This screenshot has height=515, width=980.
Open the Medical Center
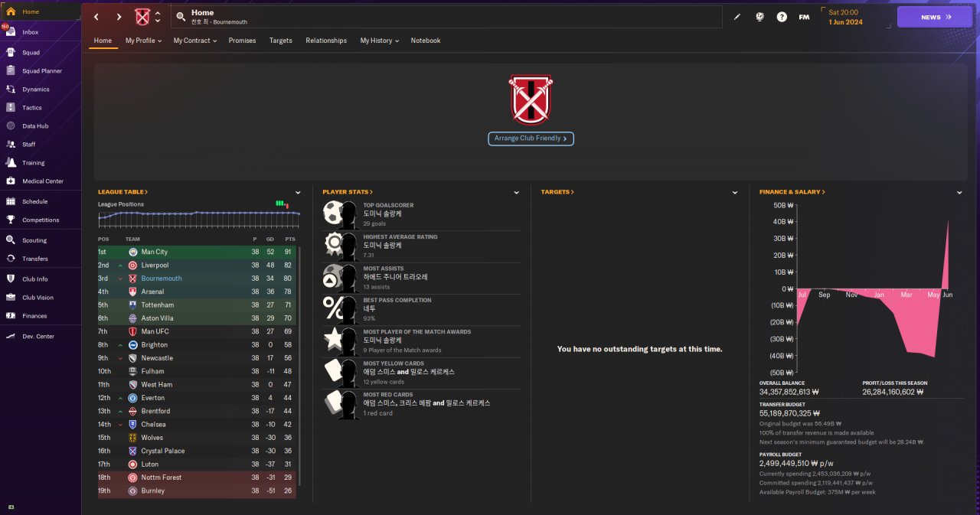coord(40,181)
